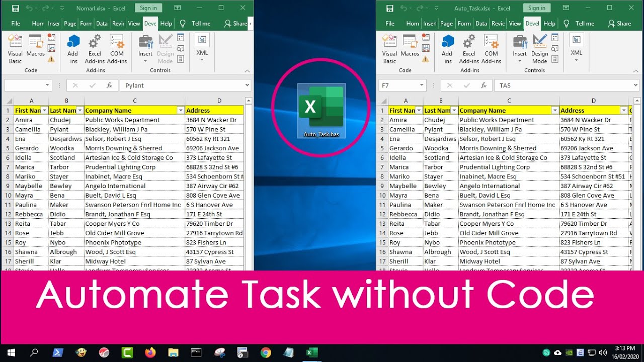Open Macros dialog in Auto_Task.xlsx window
The width and height of the screenshot is (644, 362).
coord(410,46)
